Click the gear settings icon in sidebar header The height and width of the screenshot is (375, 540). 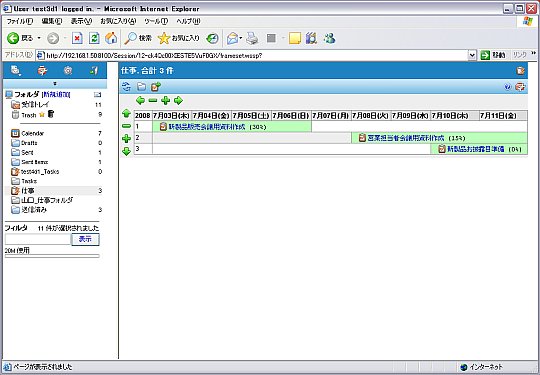point(68,71)
